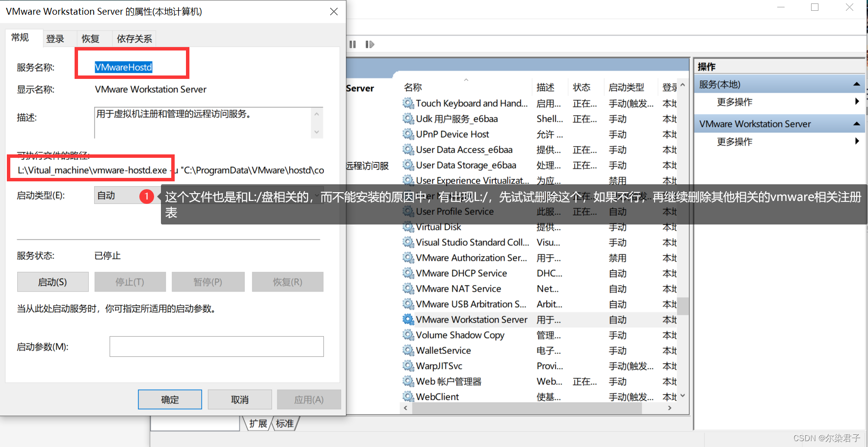
Task: Click the User Data Access_e6baa gear icon
Action: (x=408, y=149)
